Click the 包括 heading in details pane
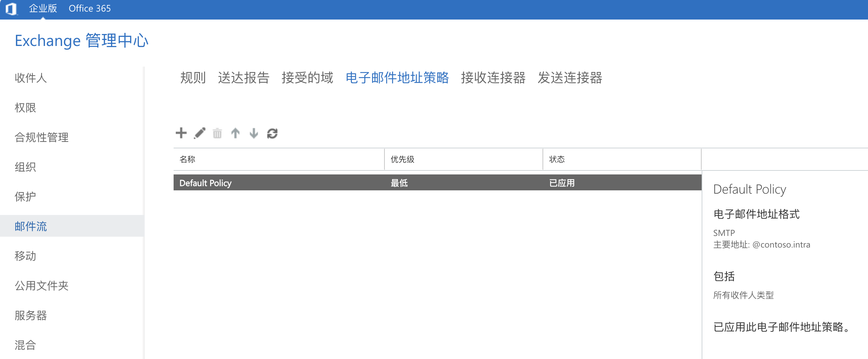868x359 pixels. tap(724, 276)
